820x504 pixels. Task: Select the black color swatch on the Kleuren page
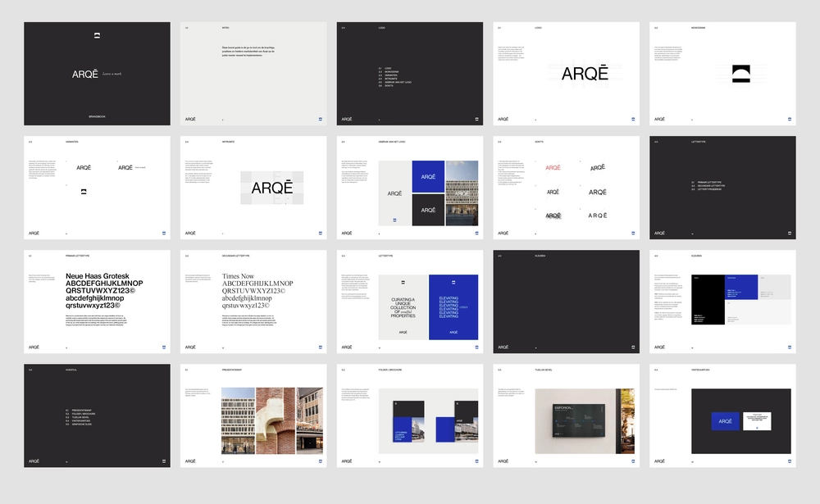708,299
